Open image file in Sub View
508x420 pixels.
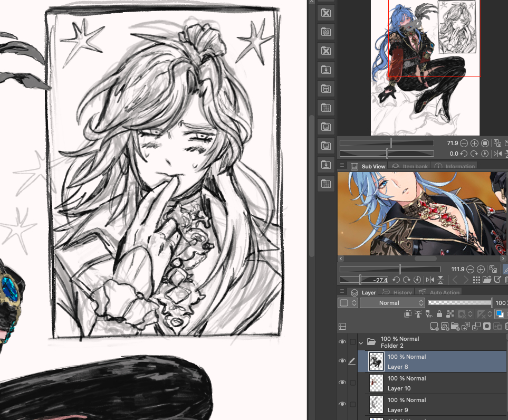[x=486, y=280]
